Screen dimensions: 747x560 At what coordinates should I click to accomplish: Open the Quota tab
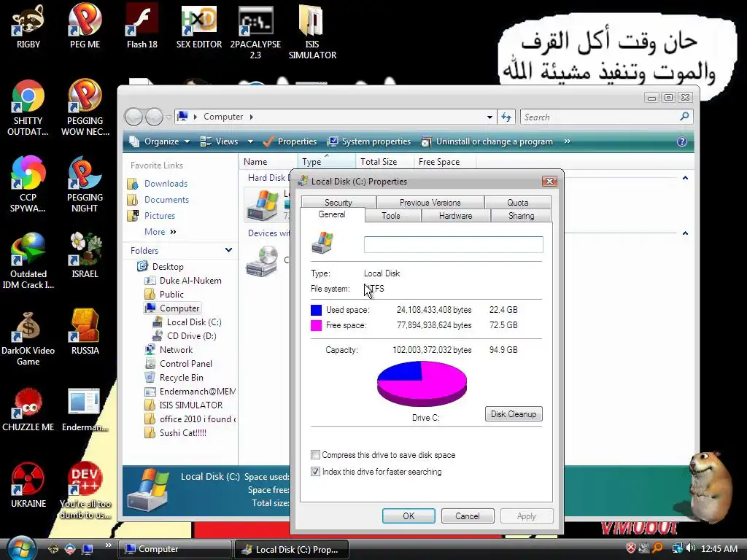tap(518, 203)
